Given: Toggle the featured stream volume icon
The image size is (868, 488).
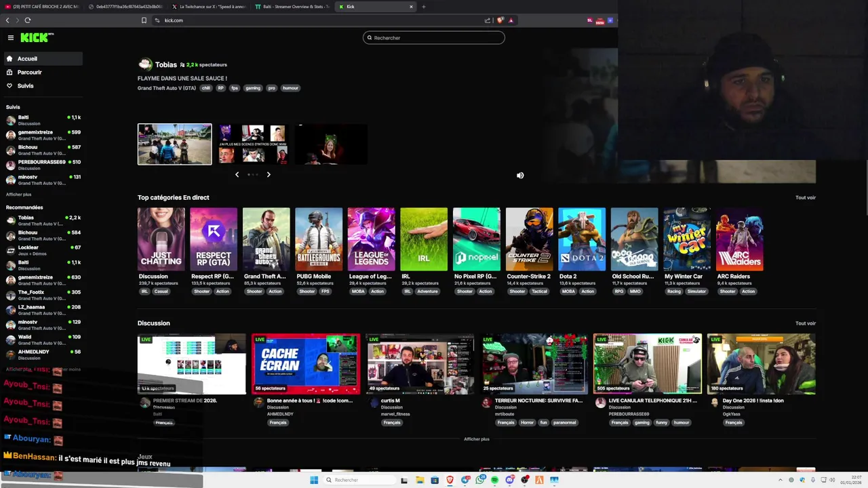Looking at the screenshot, I should (x=520, y=176).
